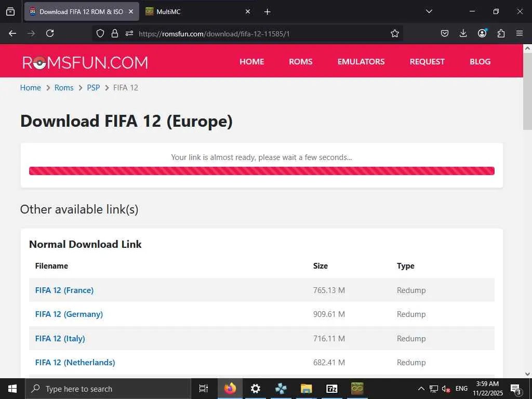
Task: Click the scrollbar up arrow
Action: (527, 48)
